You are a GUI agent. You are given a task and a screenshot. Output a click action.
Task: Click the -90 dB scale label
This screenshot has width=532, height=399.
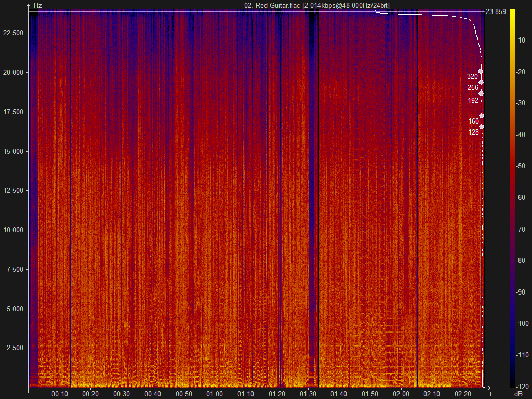(x=521, y=292)
